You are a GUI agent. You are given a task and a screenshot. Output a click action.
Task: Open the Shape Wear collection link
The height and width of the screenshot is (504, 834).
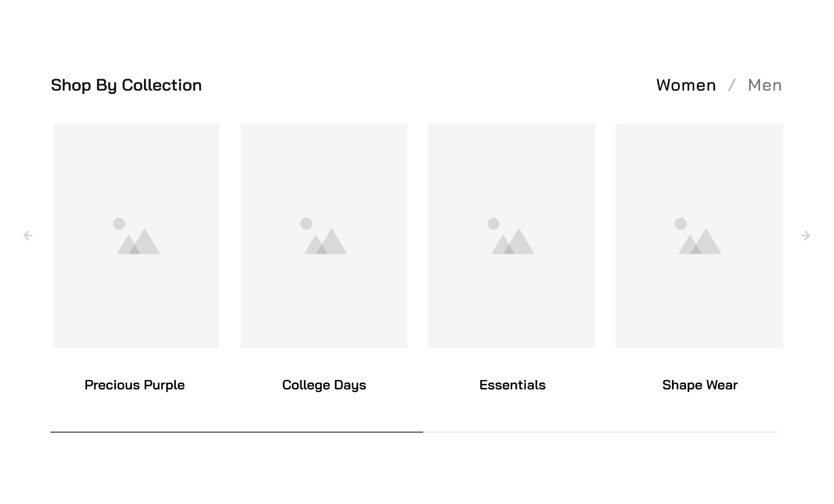(700, 385)
